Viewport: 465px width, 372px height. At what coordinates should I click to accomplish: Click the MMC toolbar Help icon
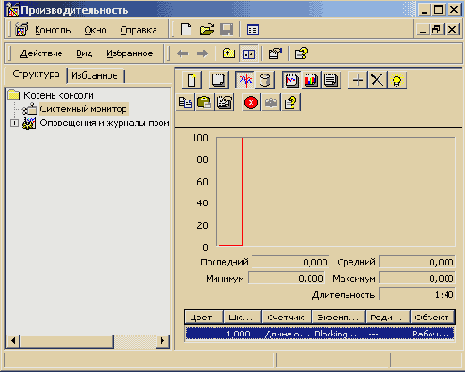(301, 53)
